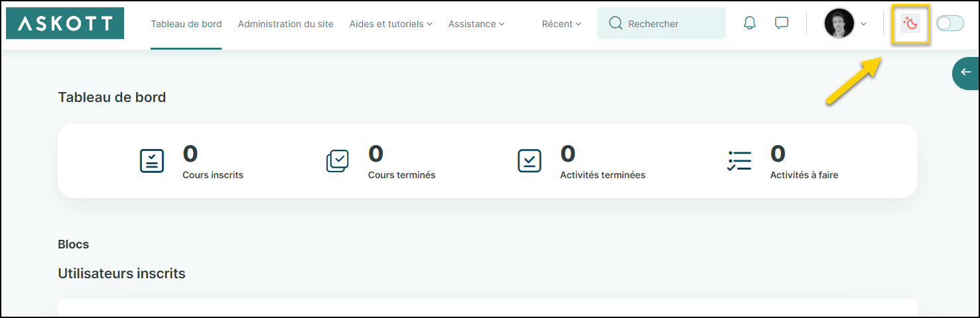Screen dimensions: 980x318
Task: Click the Activités terminées icon
Action: tap(529, 161)
